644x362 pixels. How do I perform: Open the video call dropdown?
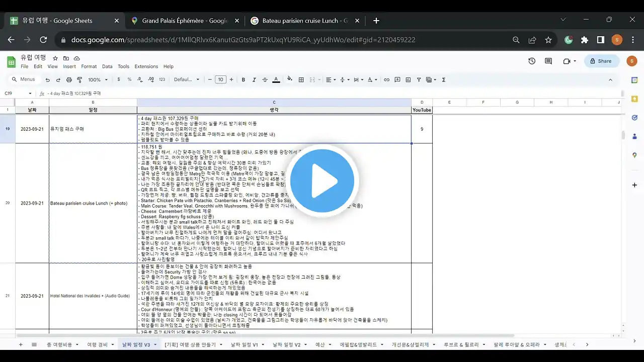point(575,61)
